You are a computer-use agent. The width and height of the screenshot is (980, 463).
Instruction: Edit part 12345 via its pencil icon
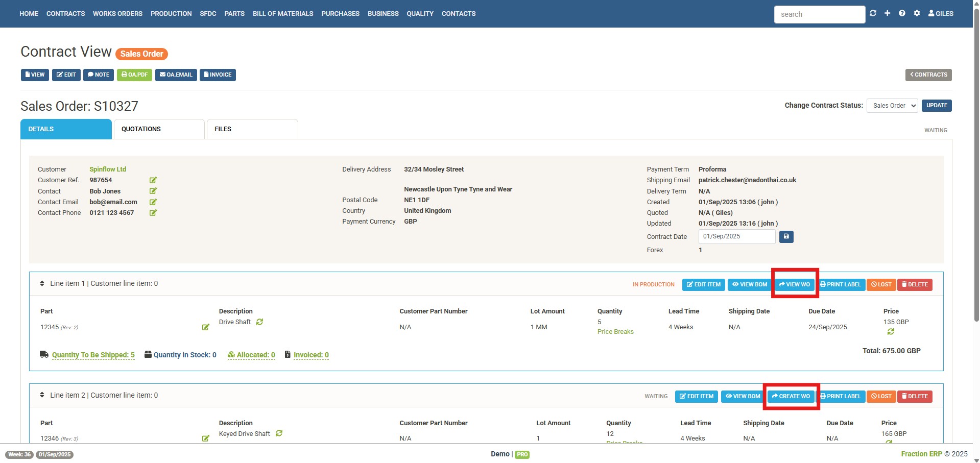[x=206, y=327]
